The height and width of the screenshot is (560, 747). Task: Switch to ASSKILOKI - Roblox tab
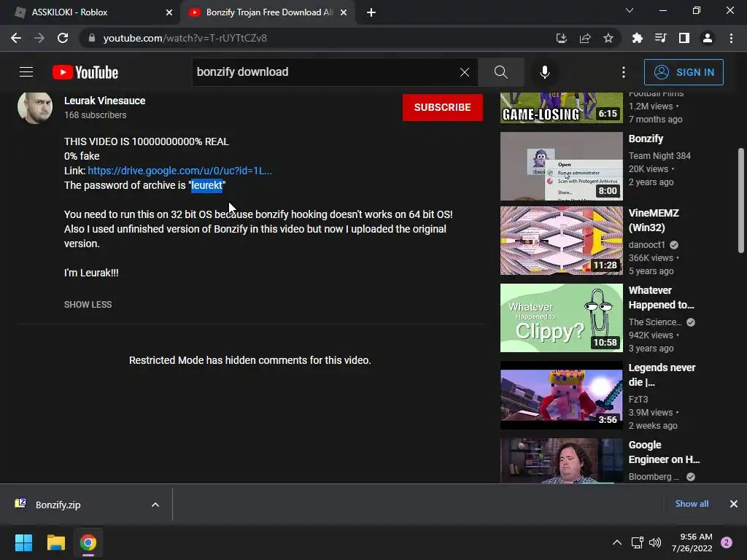(x=90, y=12)
